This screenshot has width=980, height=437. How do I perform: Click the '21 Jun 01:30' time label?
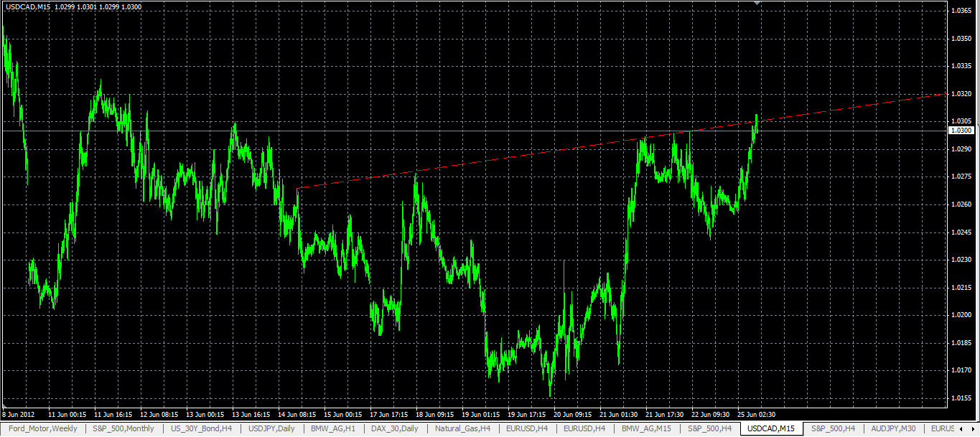click(x=619, y=415)
